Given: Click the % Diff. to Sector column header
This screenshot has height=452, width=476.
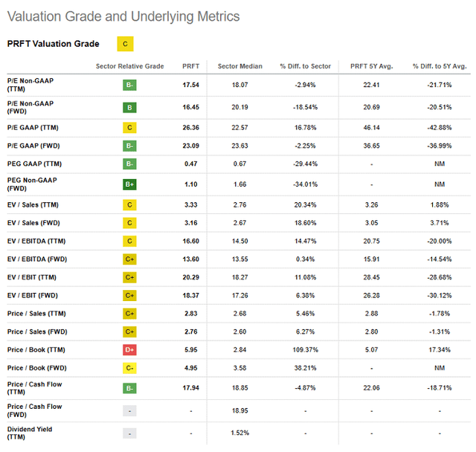Looking at the screenshot, I should (x=306, y=66).
